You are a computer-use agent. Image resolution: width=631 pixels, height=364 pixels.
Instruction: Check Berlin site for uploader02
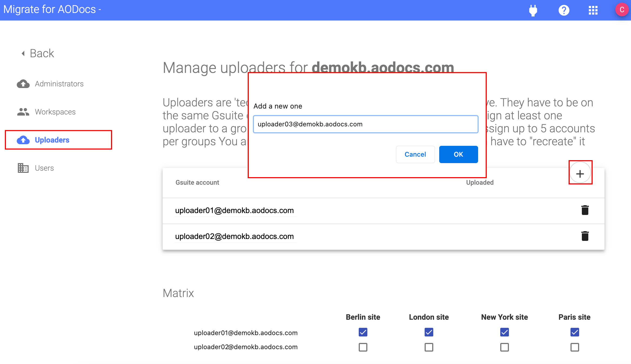click(x=363, y=347)
